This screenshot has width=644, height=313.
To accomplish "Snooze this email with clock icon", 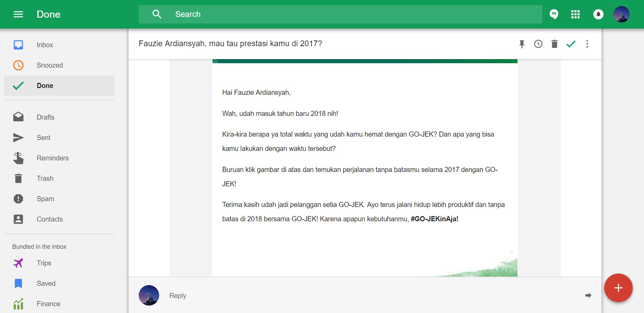I will (x=538, y=44).
